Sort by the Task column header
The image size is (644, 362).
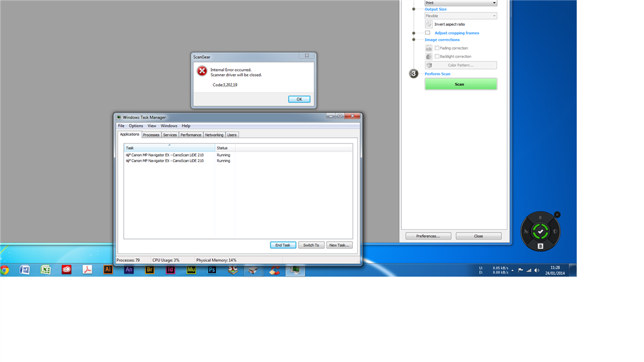tap(169, 148)
